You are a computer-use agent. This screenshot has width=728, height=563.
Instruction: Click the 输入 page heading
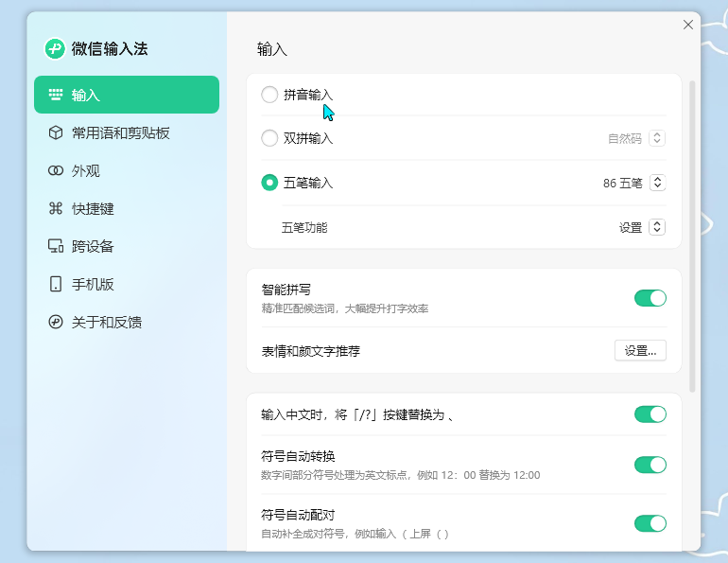pyautogui.click(x=272, y=49)
